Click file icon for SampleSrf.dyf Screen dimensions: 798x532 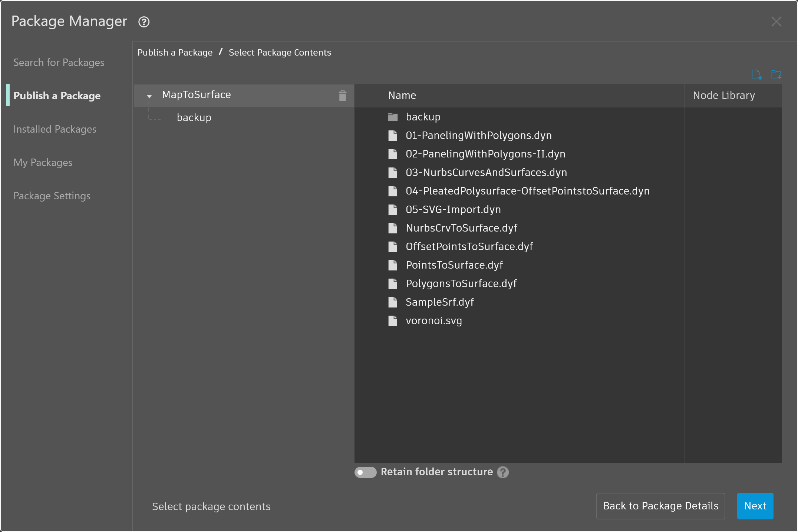[x=393, y=302]
